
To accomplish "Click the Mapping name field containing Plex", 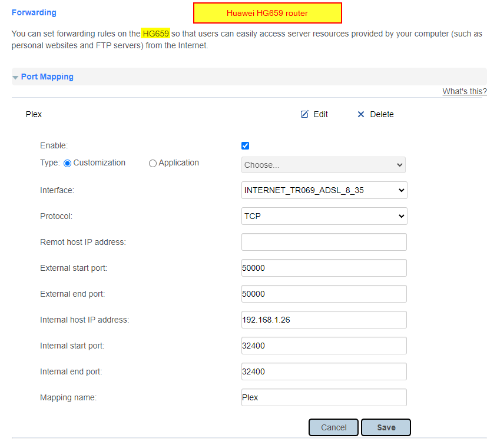I will (324, 397).
